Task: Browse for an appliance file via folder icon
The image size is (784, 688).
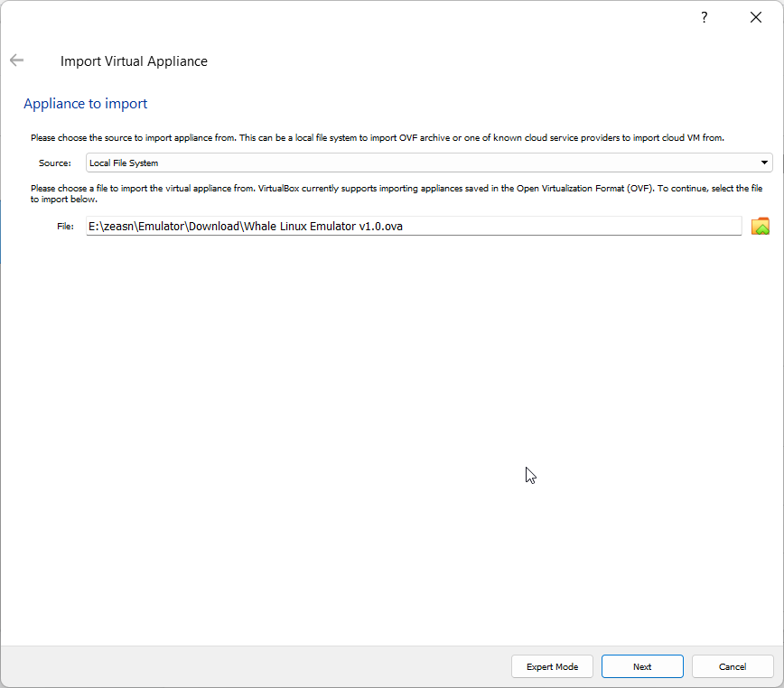Action: 760,227
